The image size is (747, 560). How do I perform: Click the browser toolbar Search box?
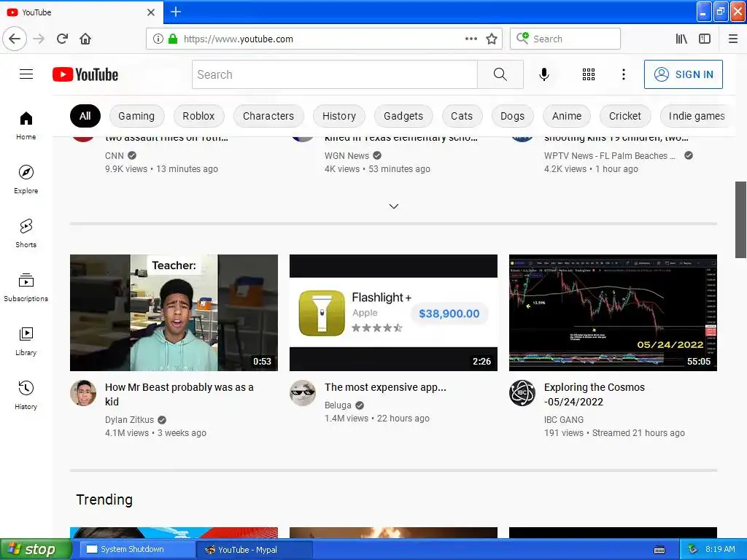[x=565, y=39]
